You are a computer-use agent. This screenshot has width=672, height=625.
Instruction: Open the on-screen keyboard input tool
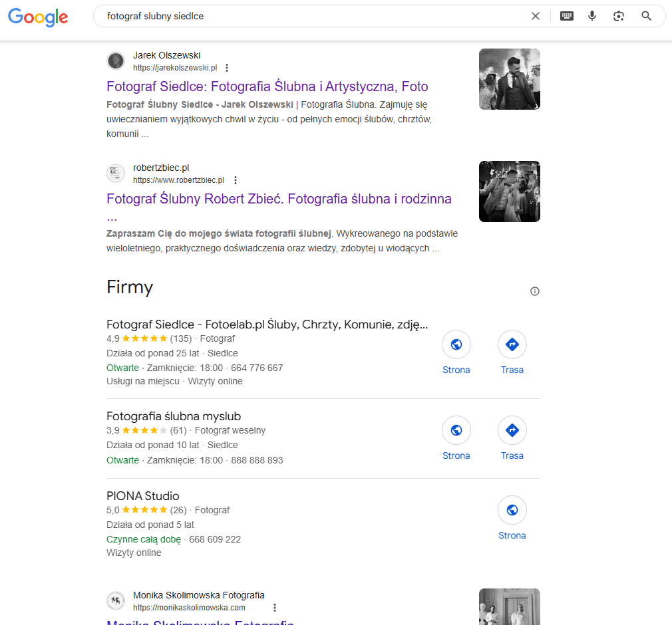coord(567,16)
